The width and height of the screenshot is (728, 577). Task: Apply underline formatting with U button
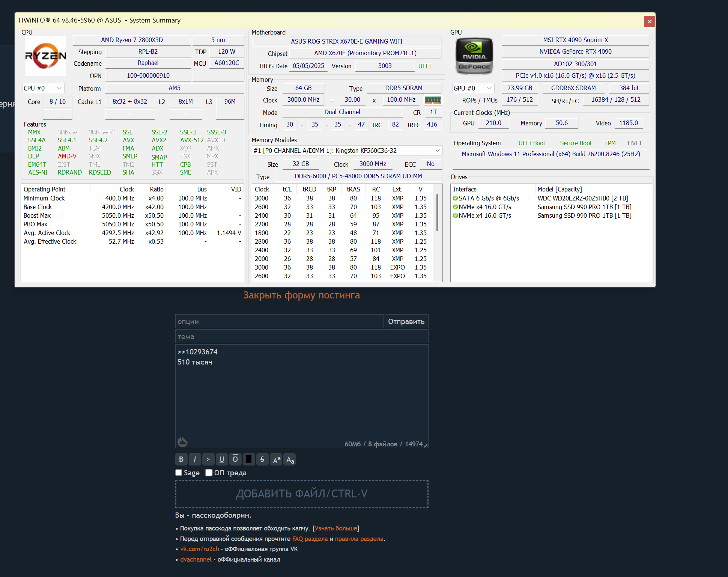coord(222,459)
